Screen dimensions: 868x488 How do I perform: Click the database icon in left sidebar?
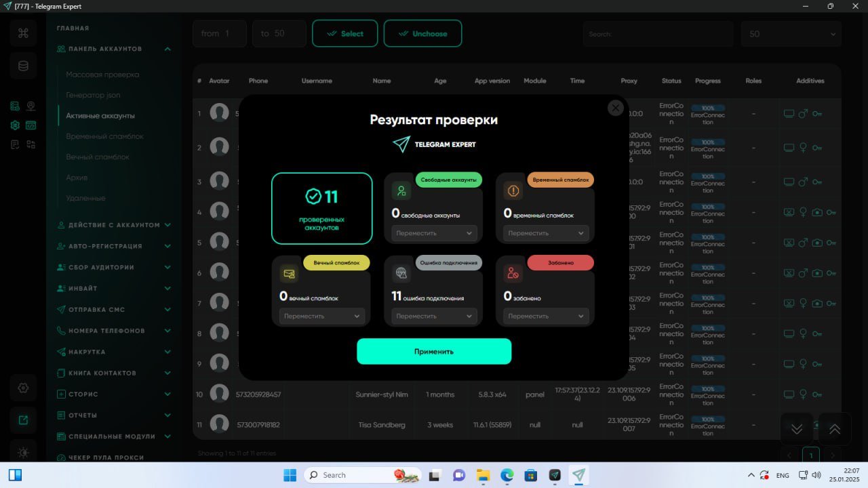23,66
